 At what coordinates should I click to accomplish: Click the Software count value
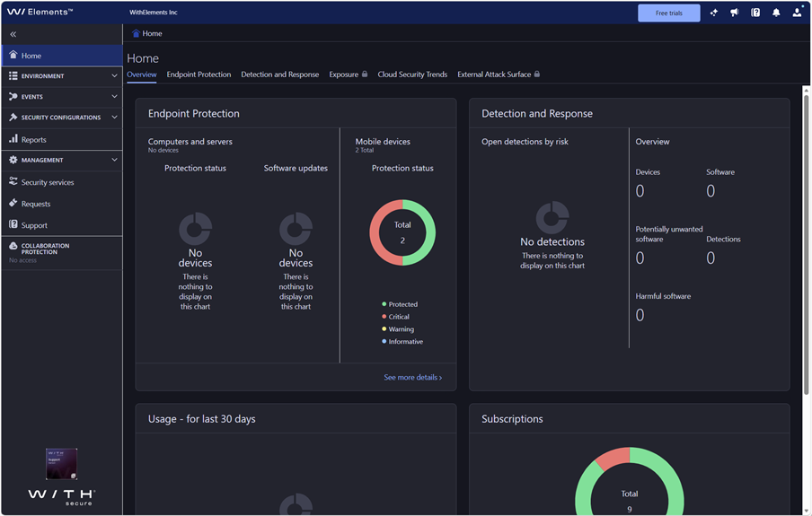(710, 191)
